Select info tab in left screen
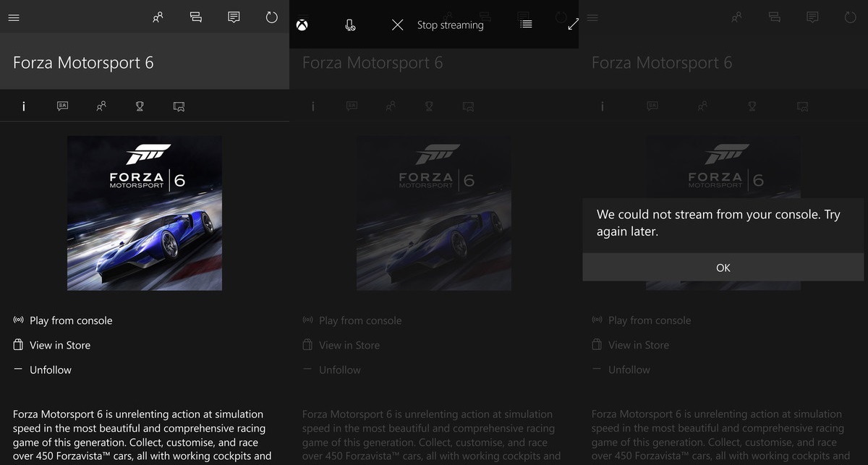868x465 pixels. 24,106
